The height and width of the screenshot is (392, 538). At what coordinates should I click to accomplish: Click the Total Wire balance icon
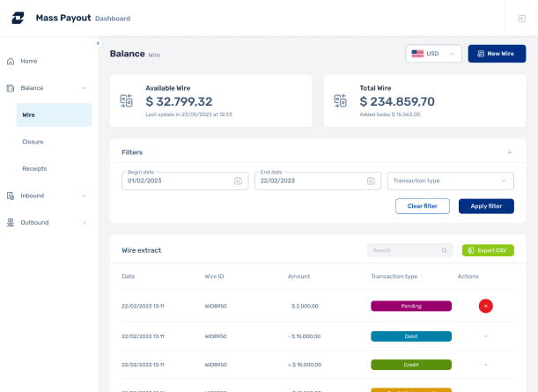point(341,100)
